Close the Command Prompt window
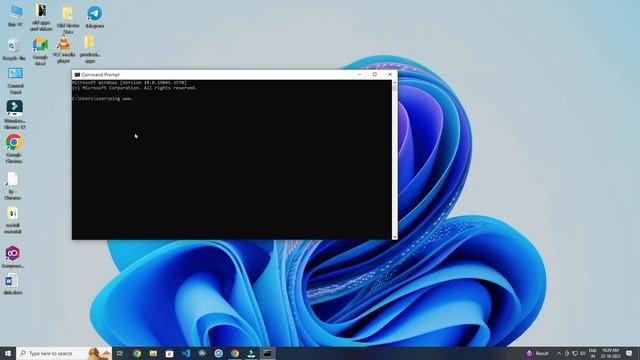This screenshot has width=640, height=360. point(390,74)
